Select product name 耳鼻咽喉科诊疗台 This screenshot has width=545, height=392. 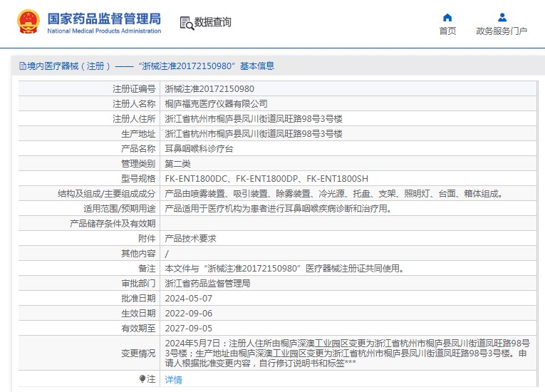tap(199, 148)
